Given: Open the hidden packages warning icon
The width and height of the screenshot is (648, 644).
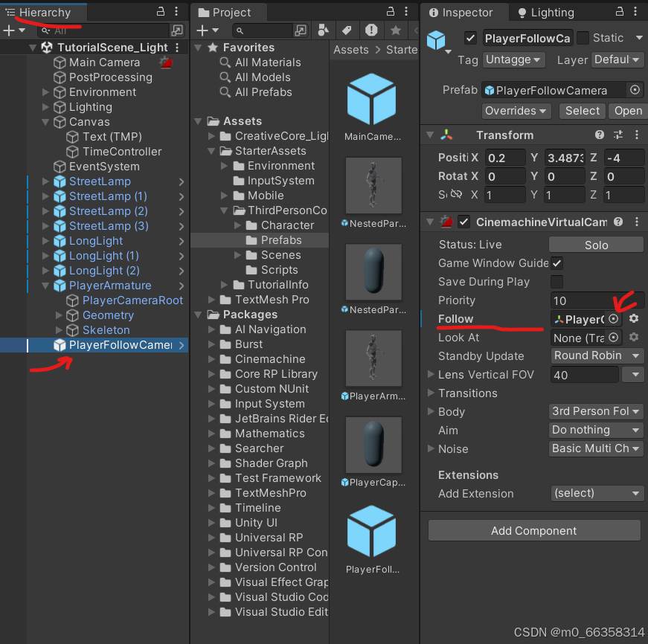Looking at the screenshot, I should click(371, 30).
